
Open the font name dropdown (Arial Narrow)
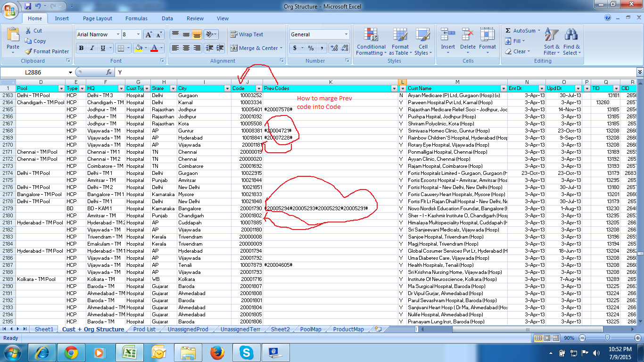(117, 34)
